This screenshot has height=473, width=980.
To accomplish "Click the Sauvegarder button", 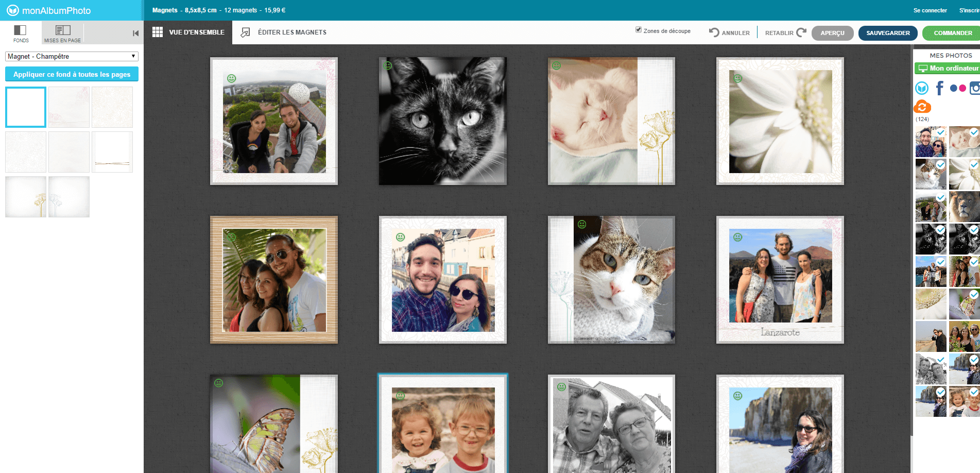I will [887, 33].
